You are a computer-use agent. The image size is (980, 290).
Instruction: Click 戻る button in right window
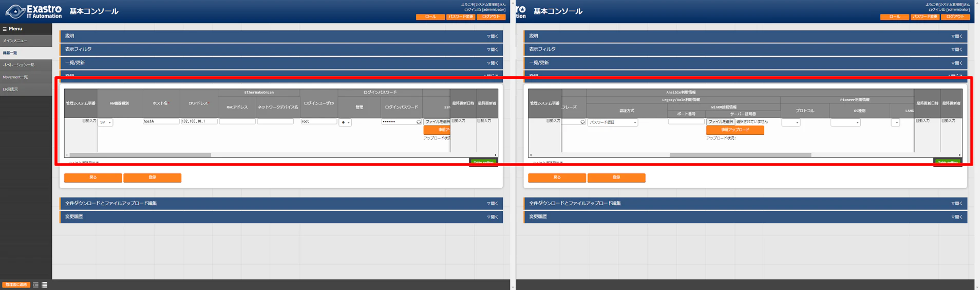(557, 177)
